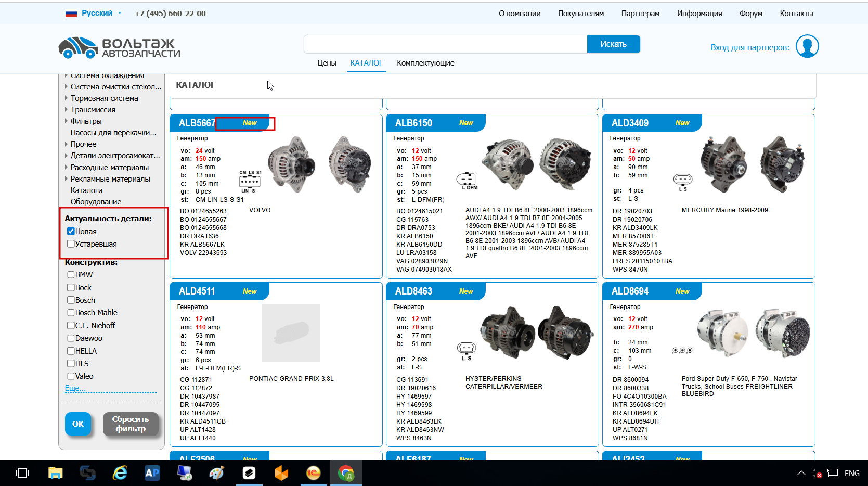Click into the search input field
Screen dimensions: 868x486
pos(446,44)
